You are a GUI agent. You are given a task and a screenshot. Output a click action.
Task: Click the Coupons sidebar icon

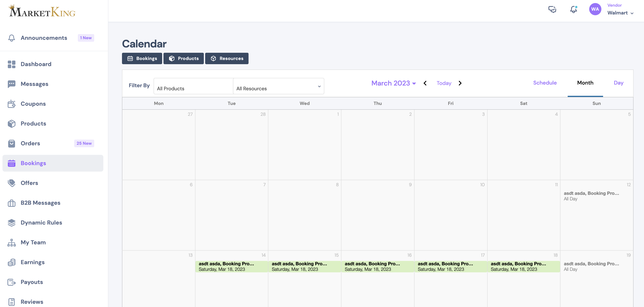(11, 104)
